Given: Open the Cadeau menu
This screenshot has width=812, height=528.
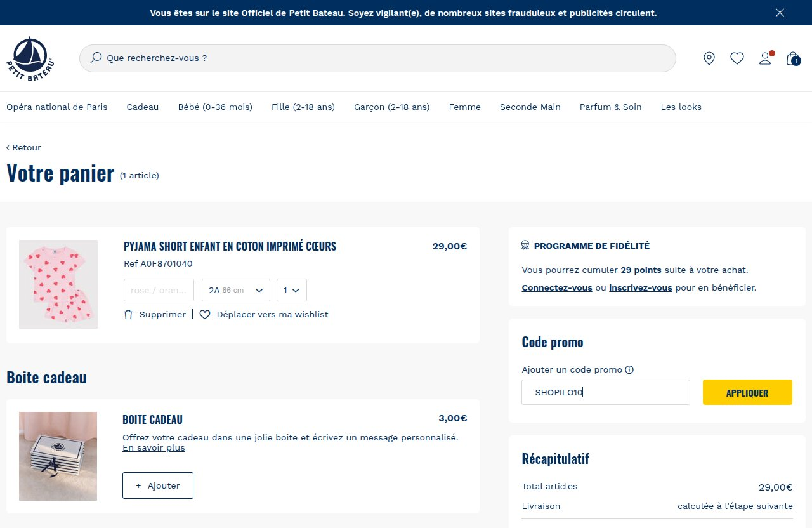Looking at the screenshot, I should [143, 107].
